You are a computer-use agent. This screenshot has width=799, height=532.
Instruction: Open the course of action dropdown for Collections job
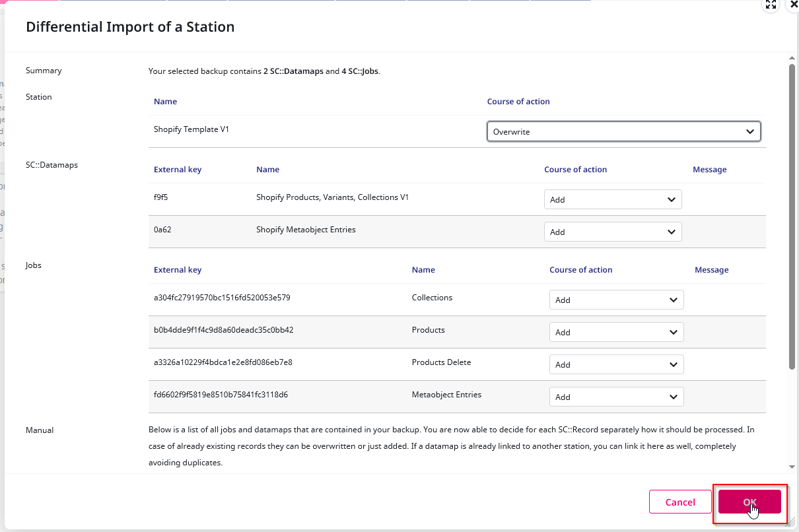pos(616,300)
